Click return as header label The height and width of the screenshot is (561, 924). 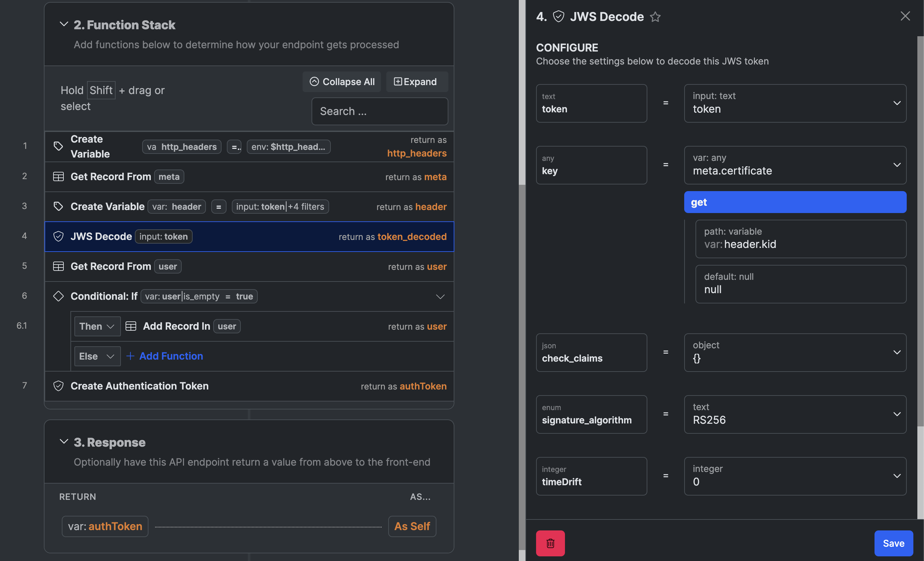[x=412, y=207]
